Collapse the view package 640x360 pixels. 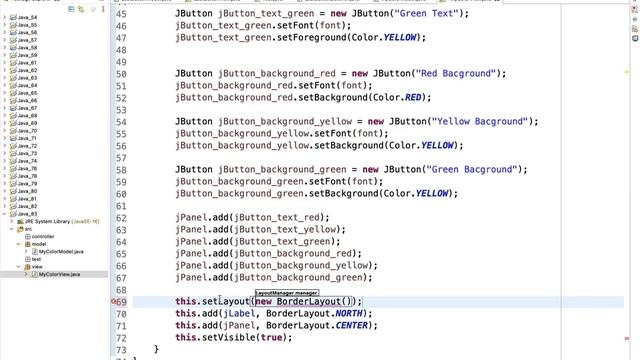19,267
